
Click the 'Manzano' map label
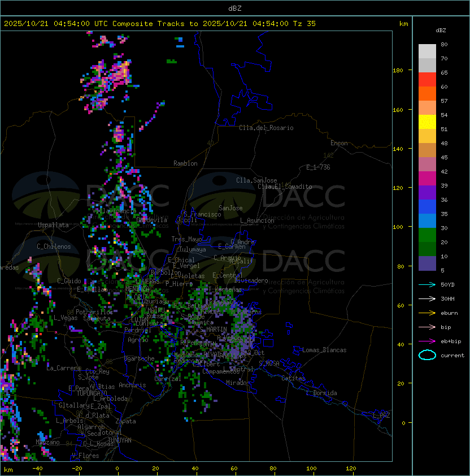[47, 442]
